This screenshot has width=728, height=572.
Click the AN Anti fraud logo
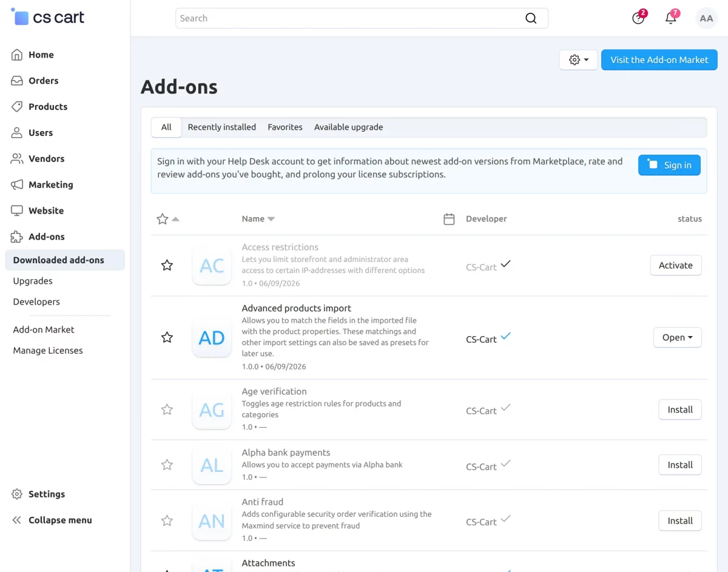(x=212, y=520)
